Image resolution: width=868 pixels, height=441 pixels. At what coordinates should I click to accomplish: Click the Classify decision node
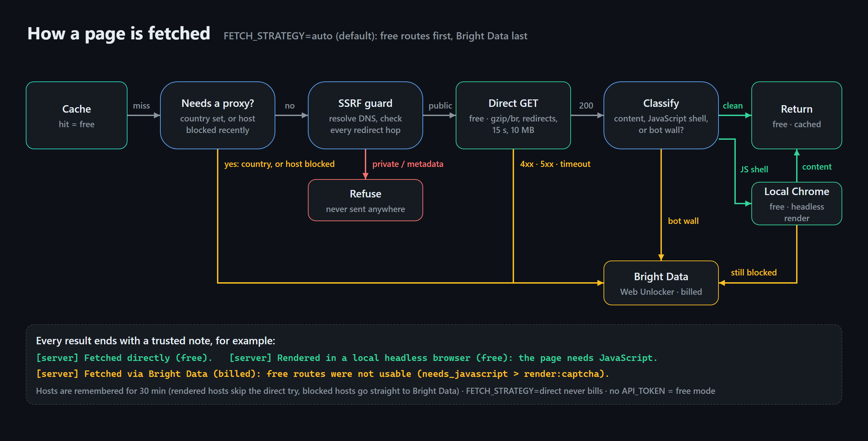[x=661, y=115]
